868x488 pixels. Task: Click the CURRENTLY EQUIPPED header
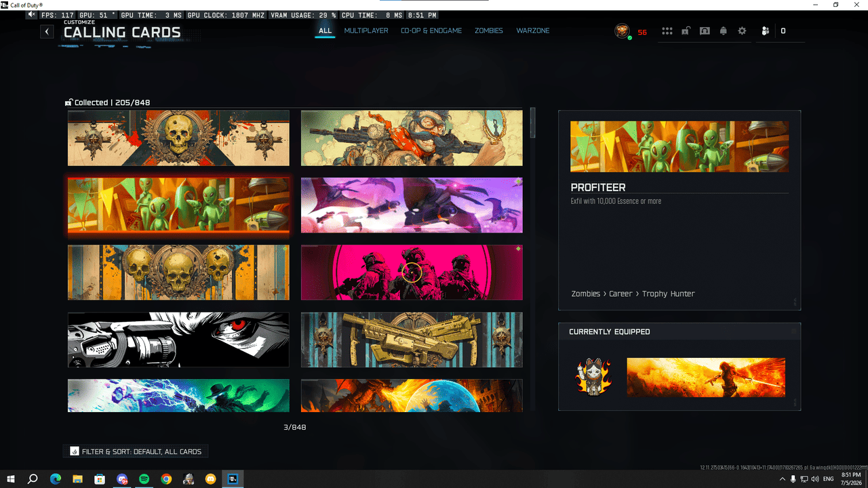click(610, 331)
